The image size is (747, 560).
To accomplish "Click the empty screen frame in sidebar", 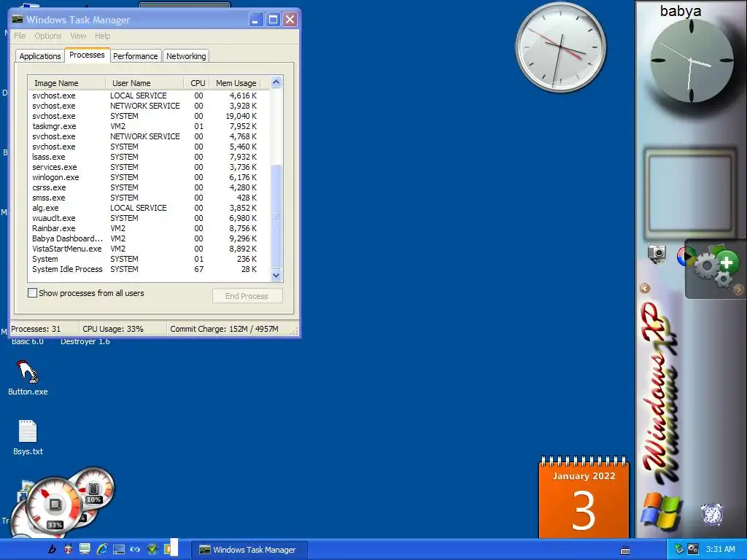I will (x=690, y=192).
